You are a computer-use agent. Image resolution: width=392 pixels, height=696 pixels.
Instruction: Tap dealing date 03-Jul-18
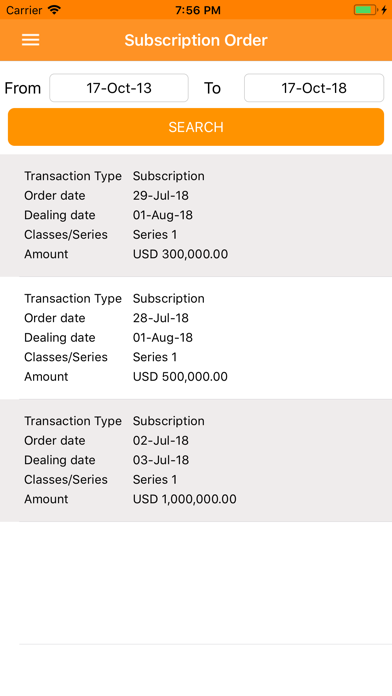click(161, 460)
